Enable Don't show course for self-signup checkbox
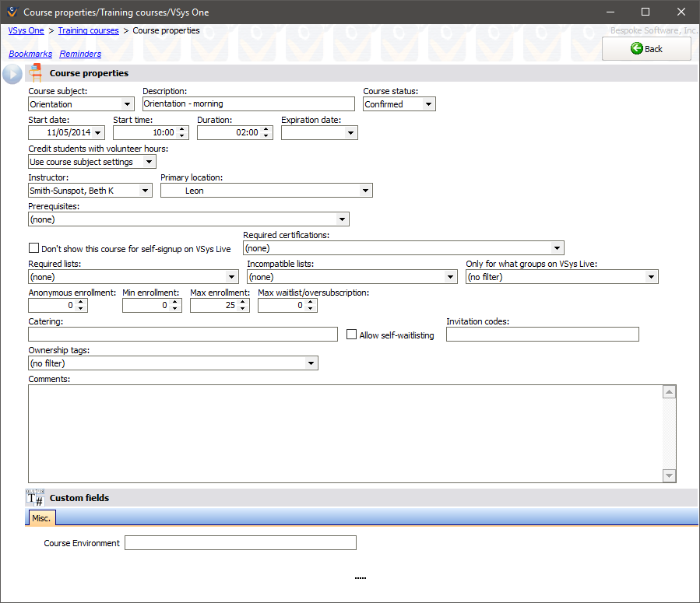Image resolution: width=700 pixels, height=603 pixels. pyautogui.click(x=33, y=248)
